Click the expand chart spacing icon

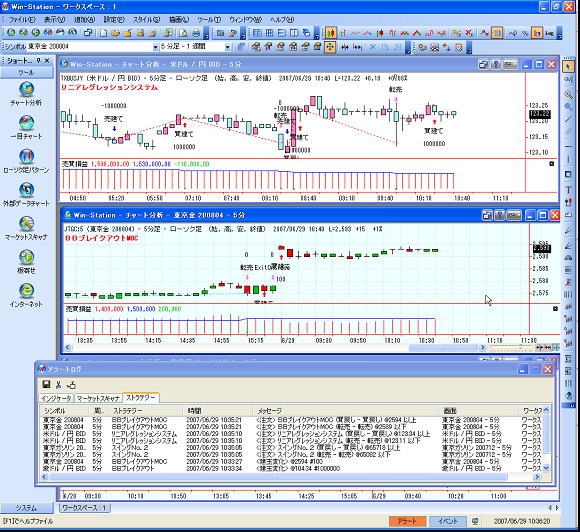pyautogui.click(x=357, y=47)
